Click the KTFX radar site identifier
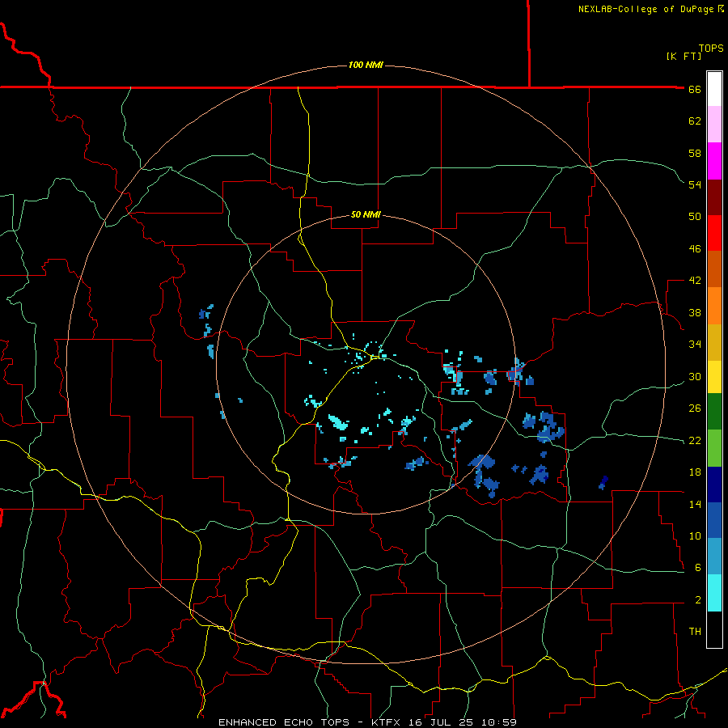728x728 pixels. [387, 722]
